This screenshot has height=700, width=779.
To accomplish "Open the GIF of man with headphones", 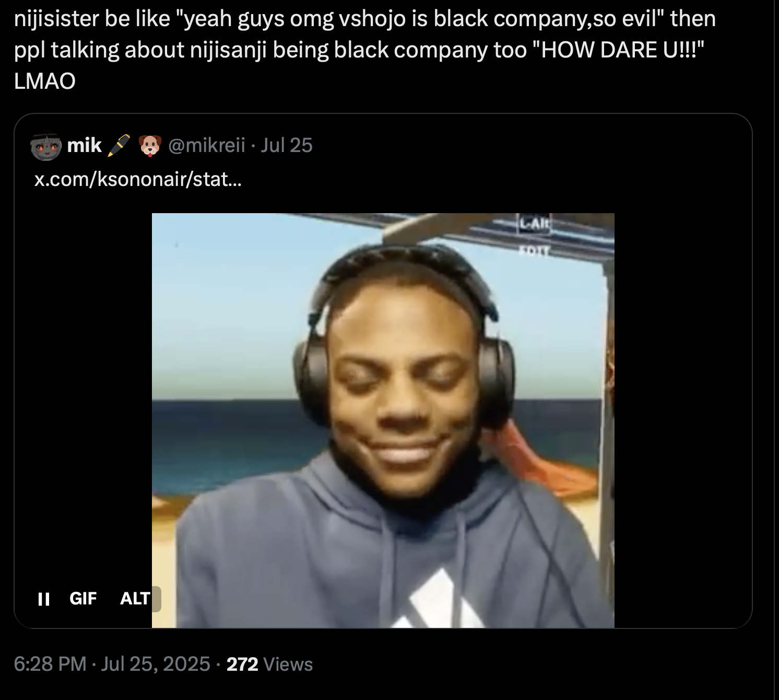I will (383, 420).
